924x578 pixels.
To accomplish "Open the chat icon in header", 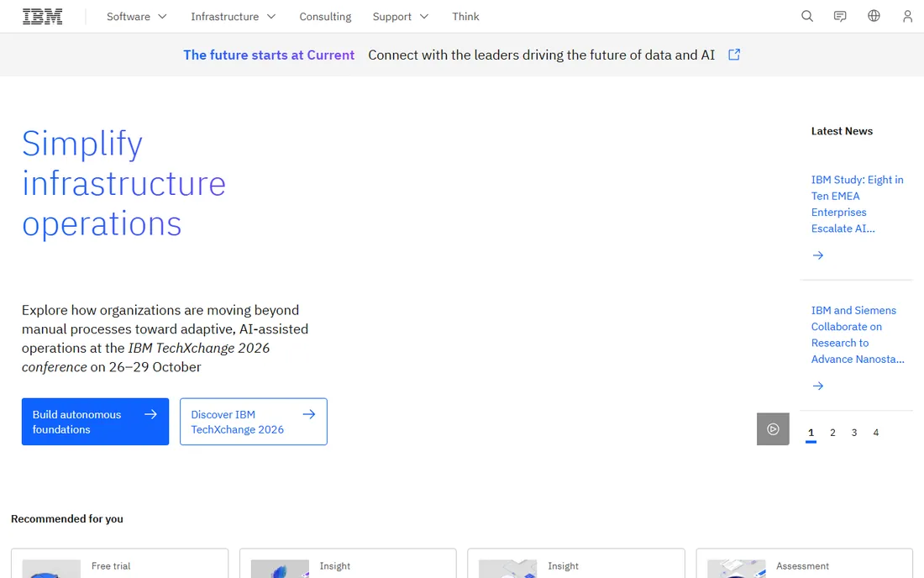I will point(840,17).
